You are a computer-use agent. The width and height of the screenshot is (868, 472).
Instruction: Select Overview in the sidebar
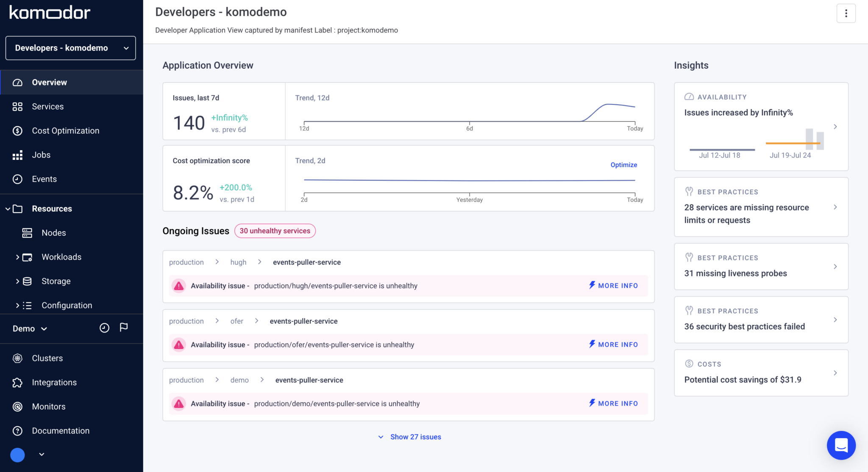[72, 82]
